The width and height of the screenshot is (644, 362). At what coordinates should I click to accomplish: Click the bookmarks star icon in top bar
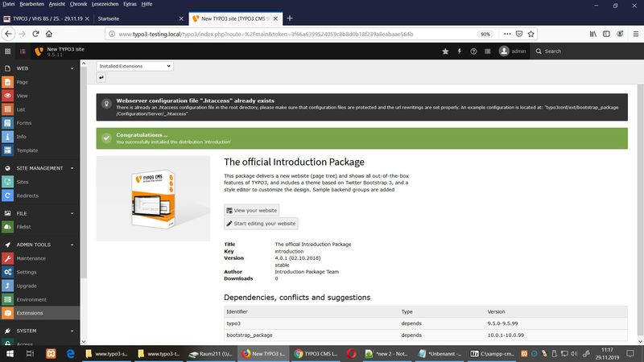(x=445, y=51)
